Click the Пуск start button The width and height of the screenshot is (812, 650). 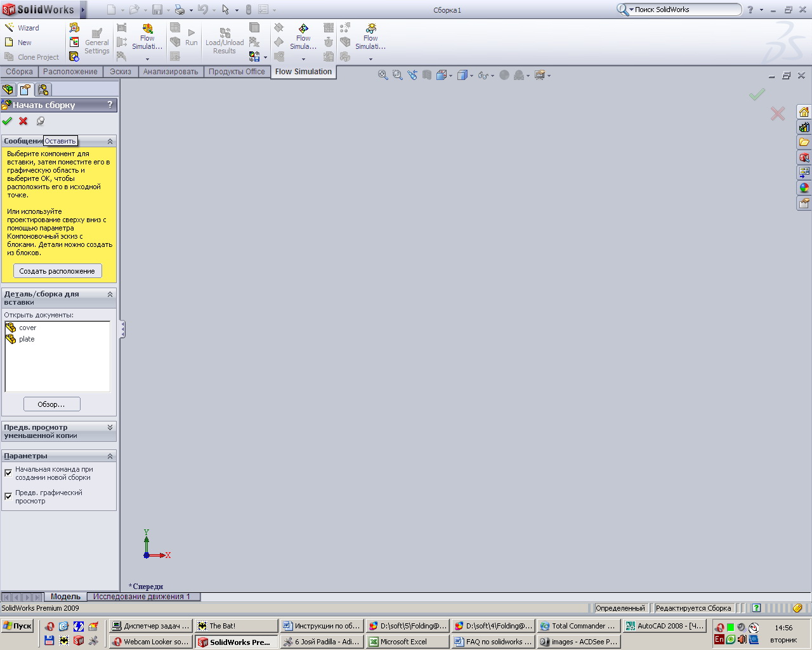coord(17,626)
